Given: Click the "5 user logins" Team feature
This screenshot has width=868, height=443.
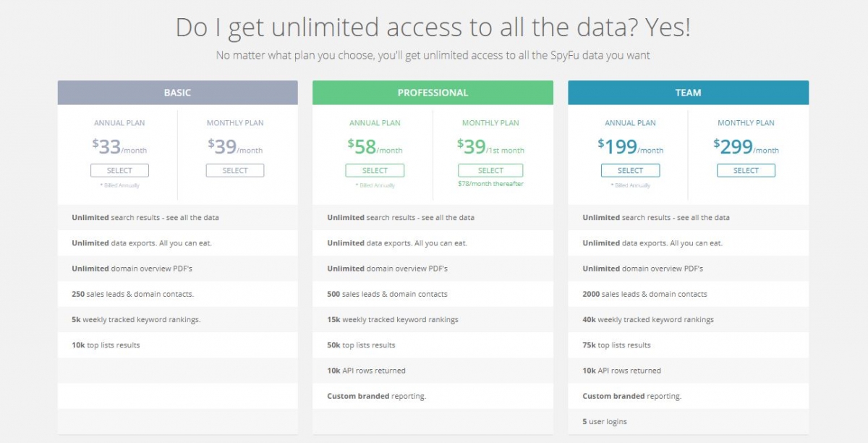Looking at the screenshot, I should click(605, 421).
